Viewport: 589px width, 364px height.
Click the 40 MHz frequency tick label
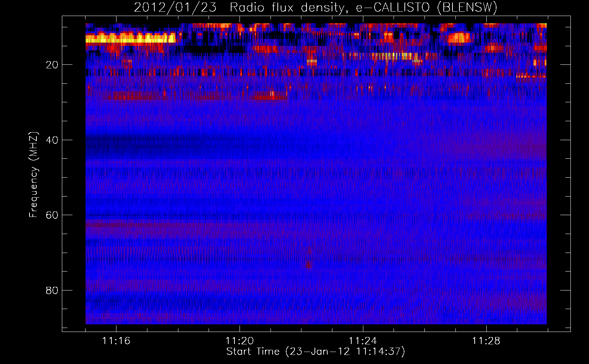tap(52, 140)
